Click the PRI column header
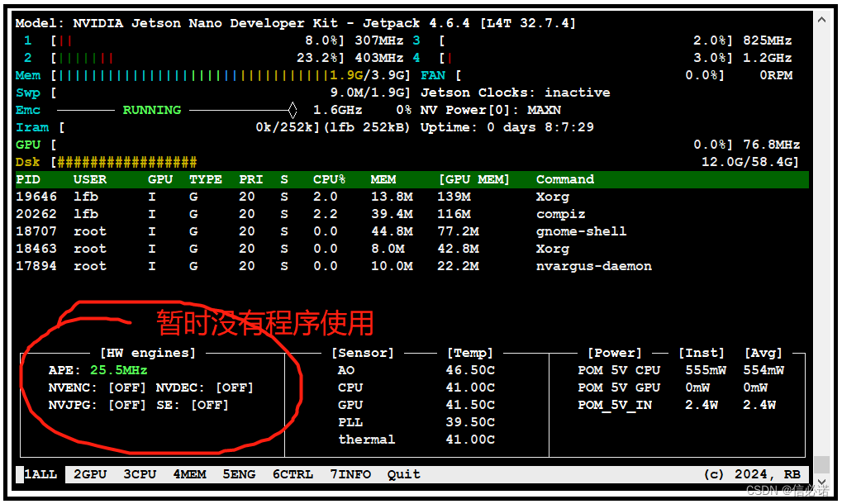Viewport: 842px width, 504px height. 250,180
